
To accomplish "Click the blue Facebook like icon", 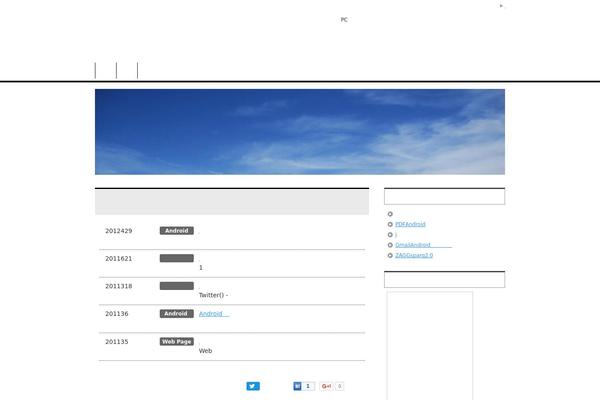I will (297, 386).
